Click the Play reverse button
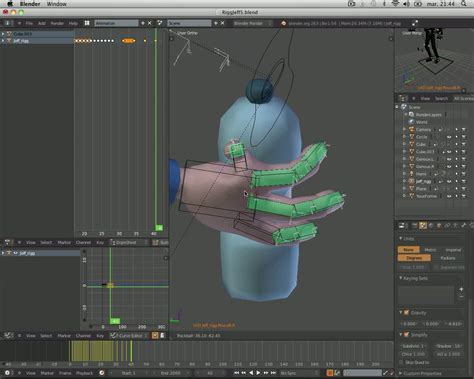The width and height of the screenshot is (474, 379). coord(251,373)
